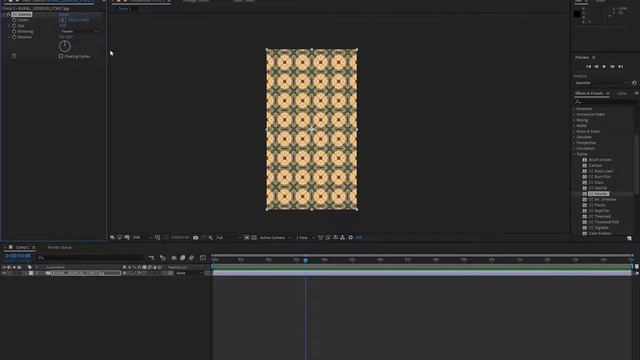Expand the Keying effects category
Image resolution: width=640 pixels, height=360 pixels.
pos(574,120)
